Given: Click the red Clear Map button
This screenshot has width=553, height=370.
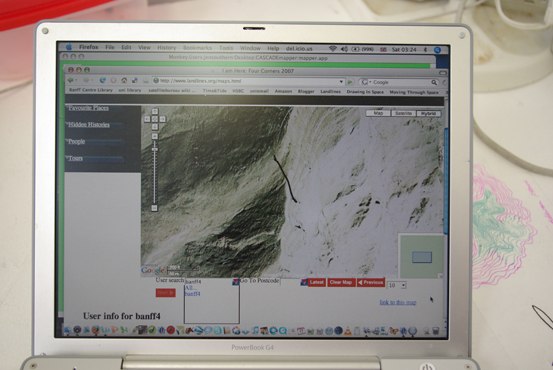Looking at the screenshot, I should (x=341, y=282).
